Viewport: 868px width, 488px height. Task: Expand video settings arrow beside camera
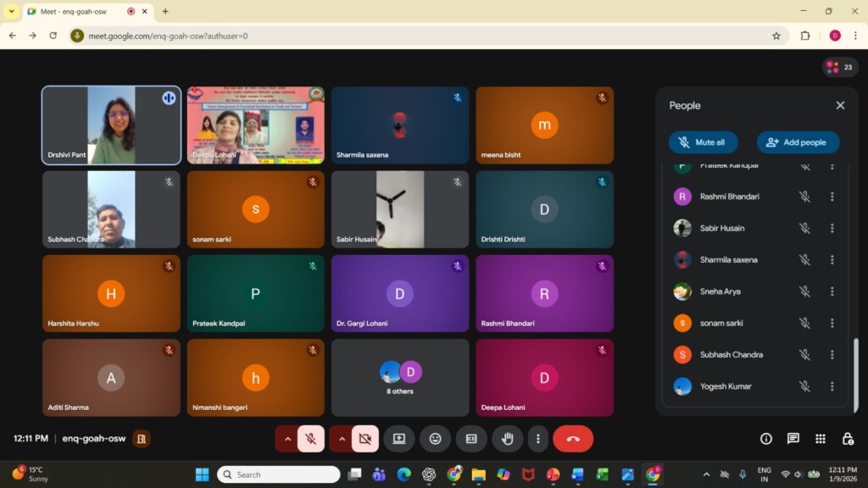pyautogui.click(x=342, y=439)
